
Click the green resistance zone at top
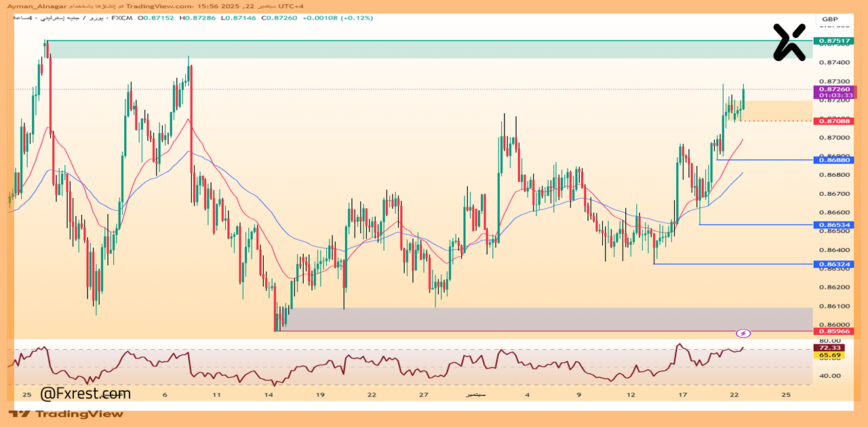click(x=427, y=49)
